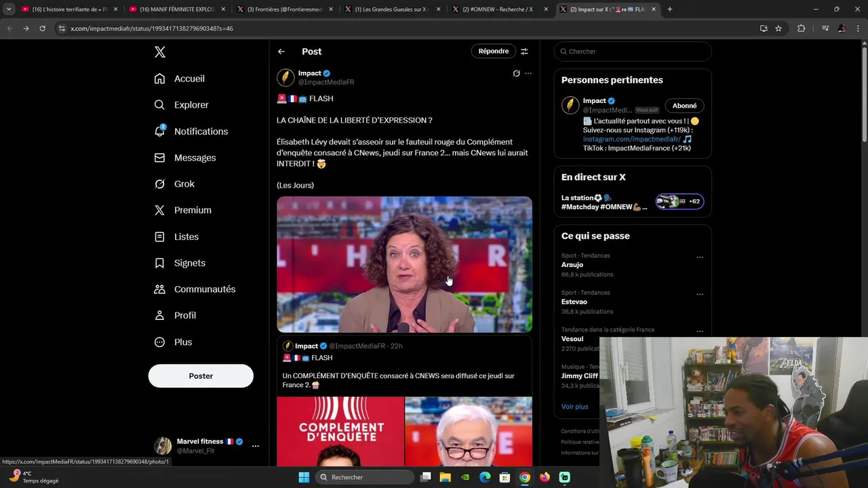Image resolution: width=868 pixels, height=488 pixels.
Task: Open the Premium X icon in sidebar
Action: tap(159, 210)
